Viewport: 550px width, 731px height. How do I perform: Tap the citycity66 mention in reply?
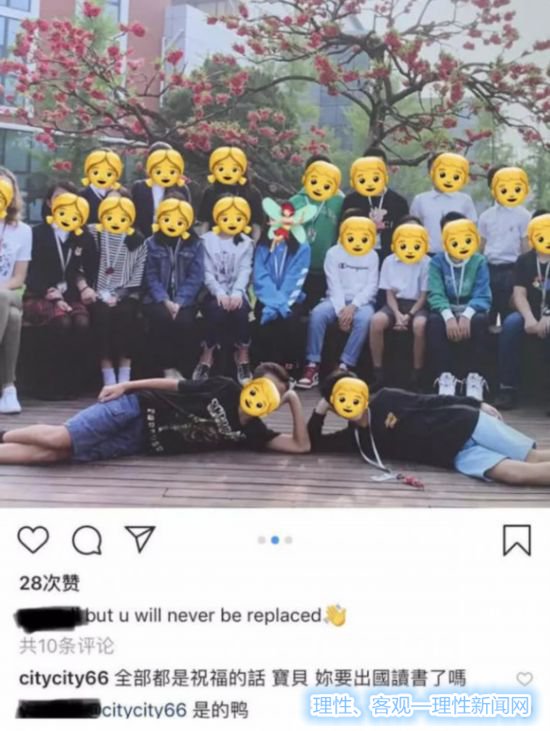click(x=144, y=710)
